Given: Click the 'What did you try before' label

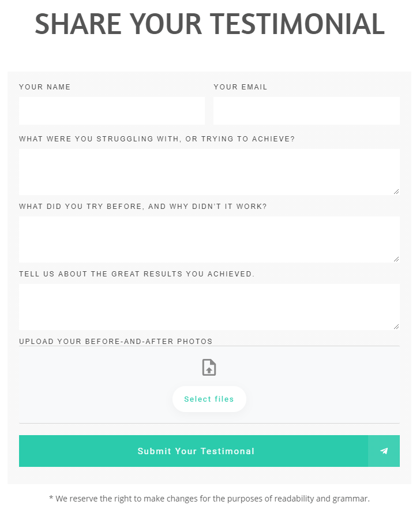Looking at the screenshot, I should pyautogui.click(x=143, y=207).
